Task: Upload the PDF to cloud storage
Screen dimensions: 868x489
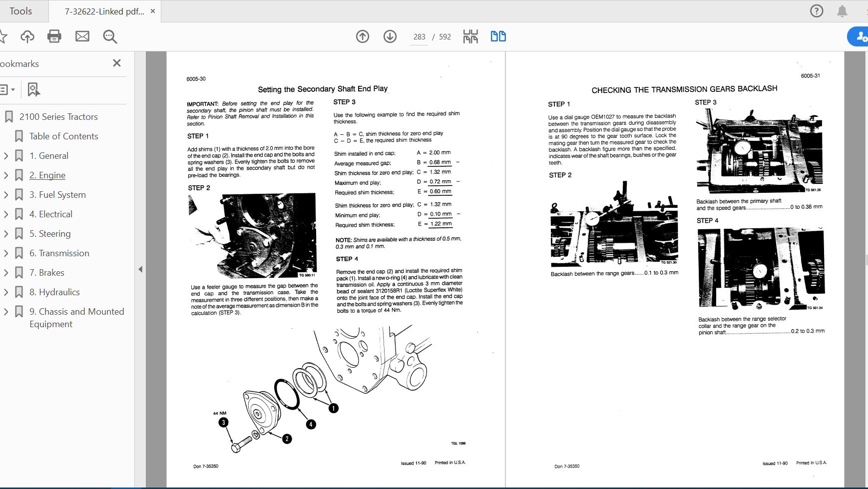Action: click(27, 36)
